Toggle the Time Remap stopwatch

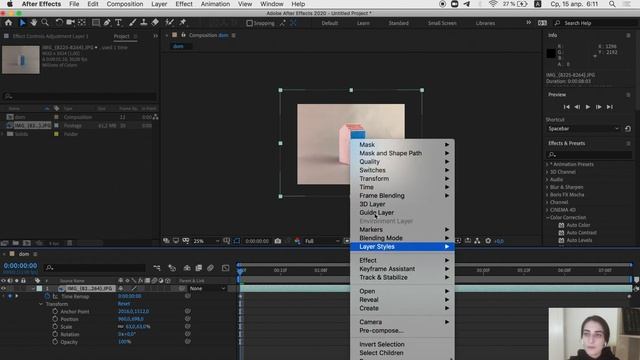[47, 296]
